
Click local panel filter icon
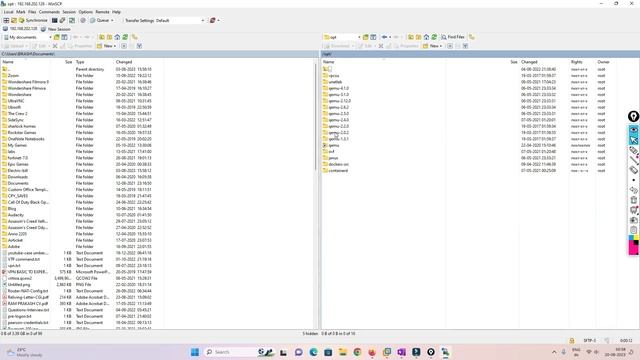[x=64, y=37]
